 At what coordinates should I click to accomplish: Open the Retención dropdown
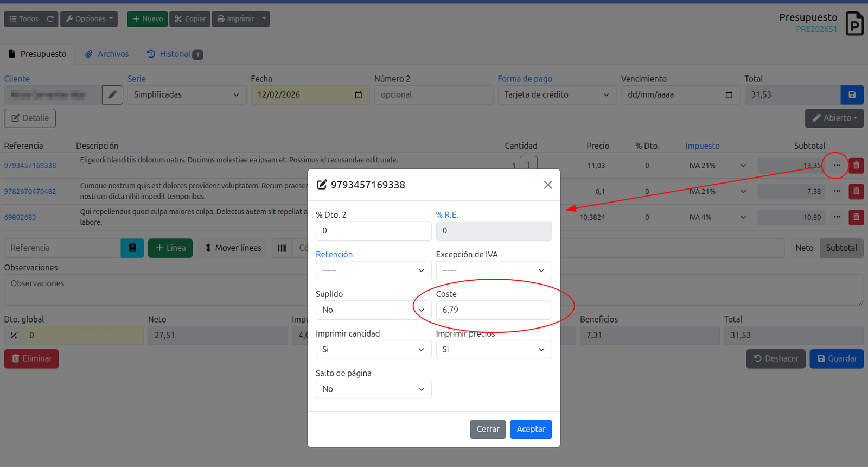click(x=374, y=270)
